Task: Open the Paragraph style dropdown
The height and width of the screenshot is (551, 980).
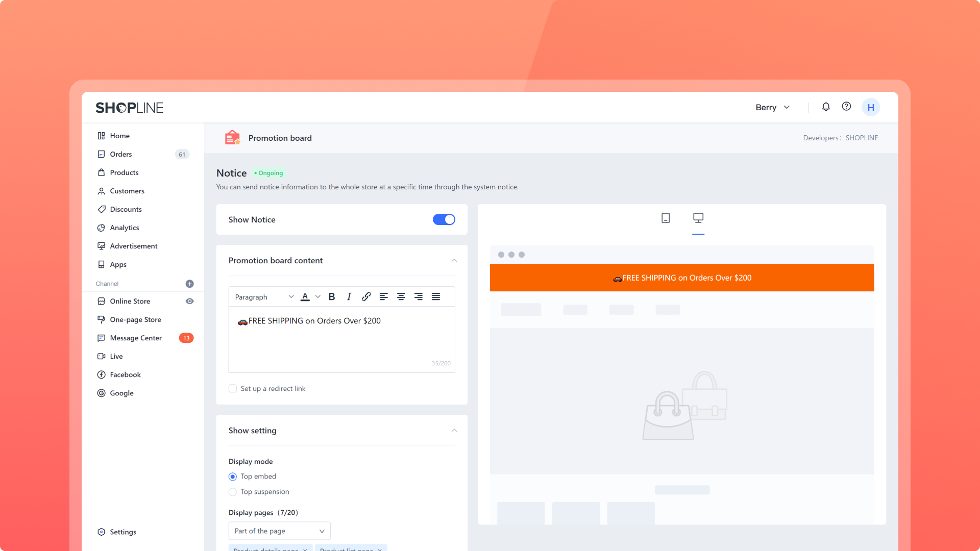Action: point(264,297)
